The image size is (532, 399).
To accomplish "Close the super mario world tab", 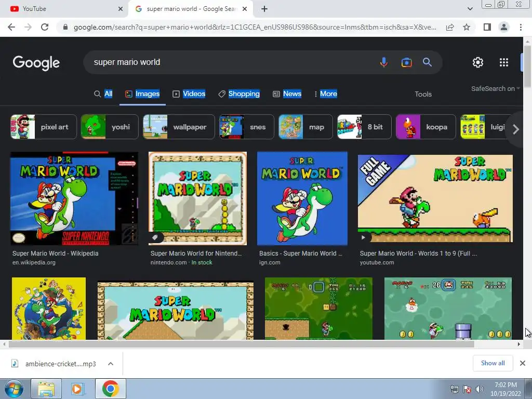I will coord(245,9).
